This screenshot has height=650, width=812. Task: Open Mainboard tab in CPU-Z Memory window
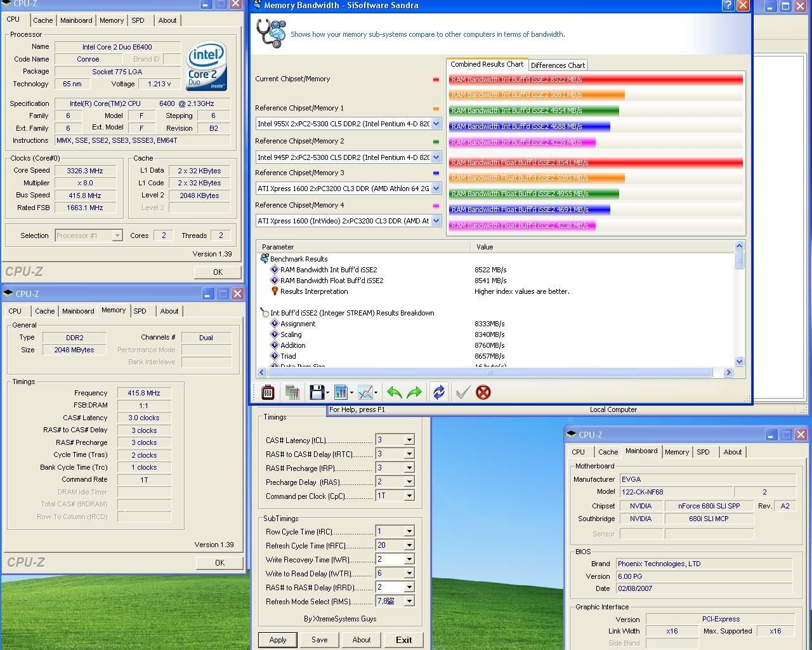78,311
